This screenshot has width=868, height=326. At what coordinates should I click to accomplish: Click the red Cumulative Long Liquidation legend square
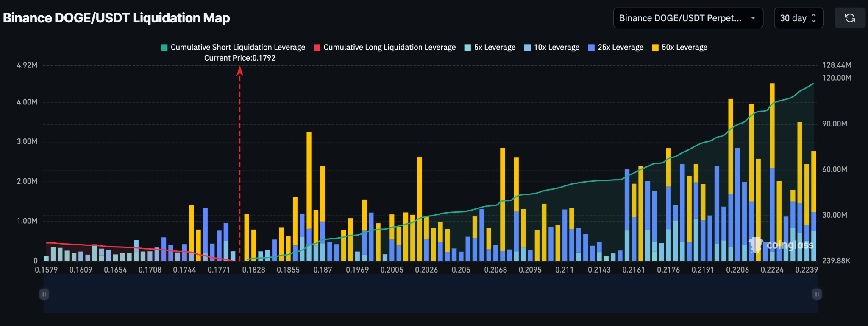[317, 48]
